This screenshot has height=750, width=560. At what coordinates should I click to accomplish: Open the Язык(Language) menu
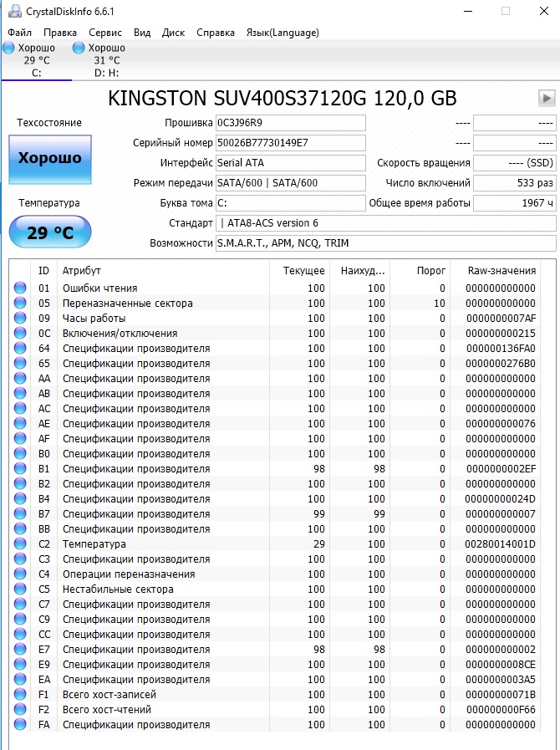pos(283,33)
